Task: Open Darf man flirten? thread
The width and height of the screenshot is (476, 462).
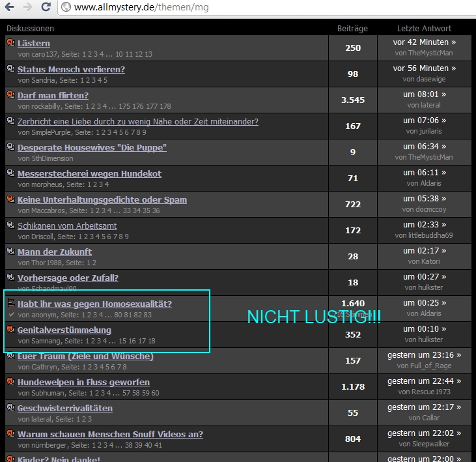Action: (x=53, y=96)
